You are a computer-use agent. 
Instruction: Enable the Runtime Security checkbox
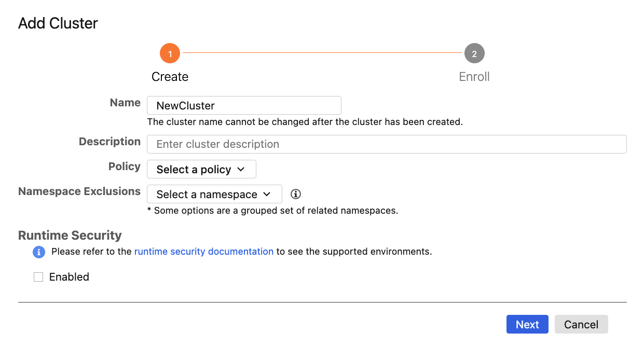click(x=38, y=277)
